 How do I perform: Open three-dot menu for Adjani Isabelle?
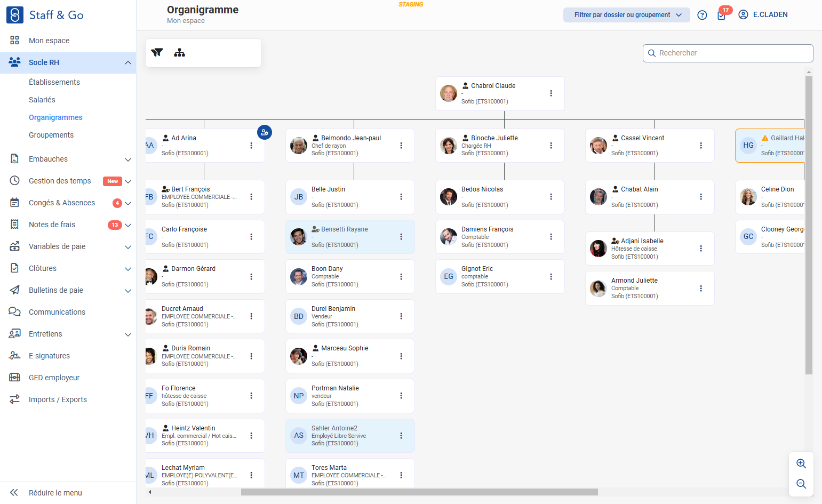pyautogui.click(x=701, y=249)
